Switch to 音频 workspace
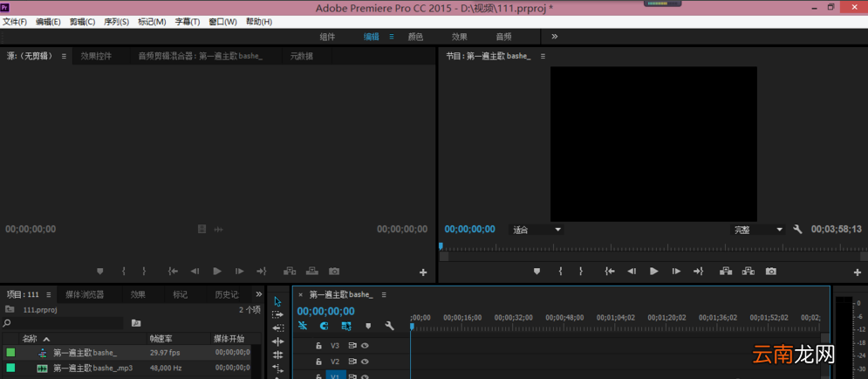 503,37
